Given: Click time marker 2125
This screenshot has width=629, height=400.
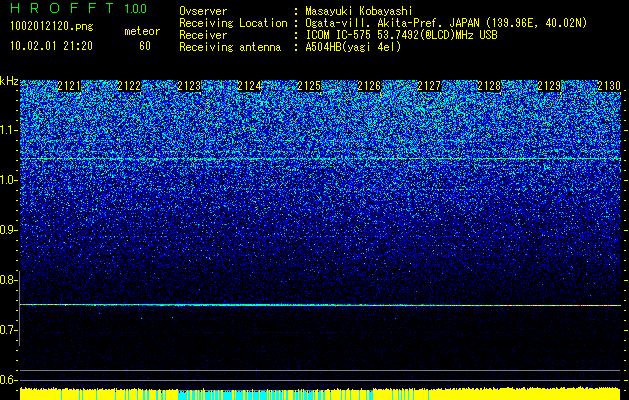Looking at the screenshot, I should [x=309, y=86].
